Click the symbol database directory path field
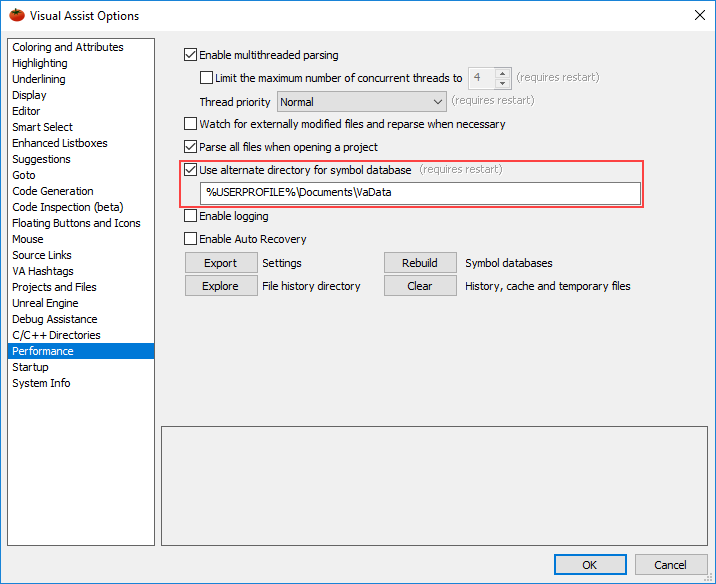716x584 pixels. [420, 193]
